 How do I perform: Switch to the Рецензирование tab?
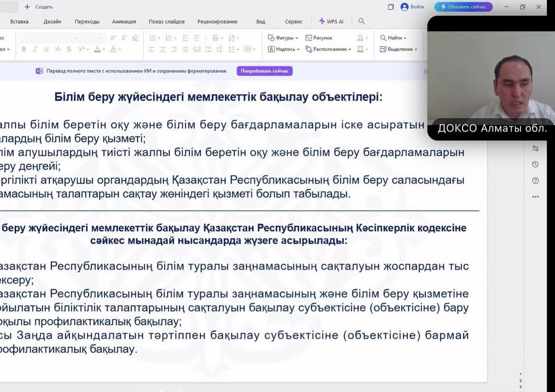coord(217,21)
